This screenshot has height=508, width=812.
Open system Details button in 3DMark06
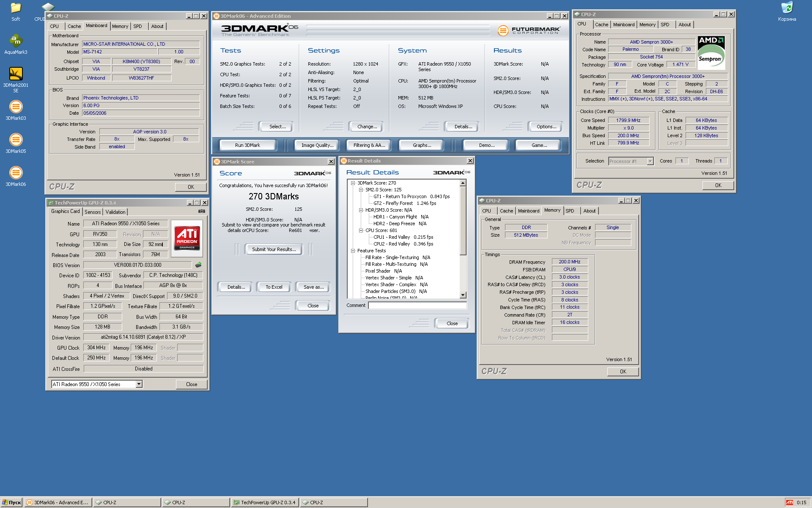click(x=463, y=127)
